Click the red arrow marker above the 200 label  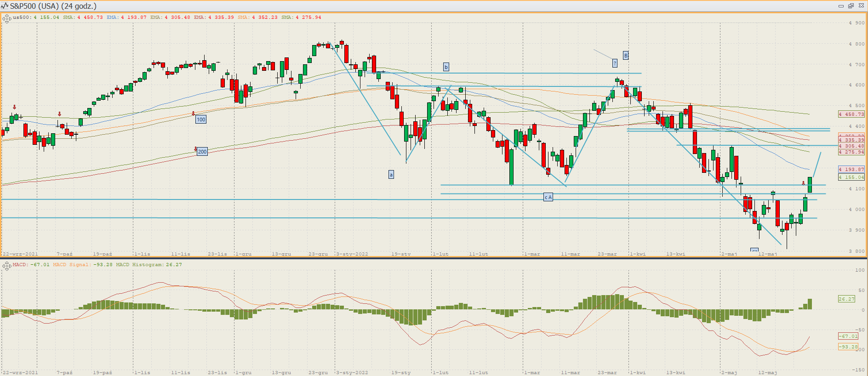coord(195,149)
